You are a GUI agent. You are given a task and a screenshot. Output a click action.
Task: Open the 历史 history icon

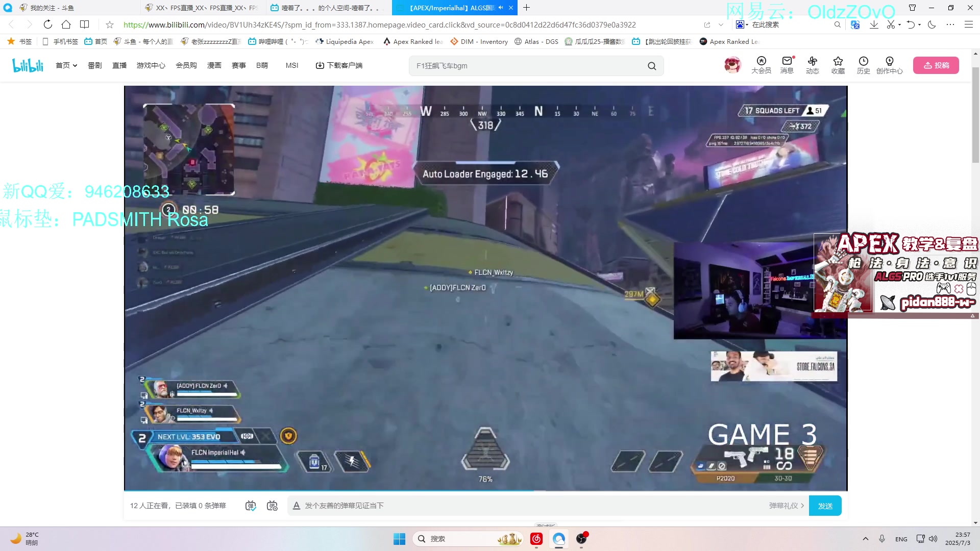(x=864, y=65)
